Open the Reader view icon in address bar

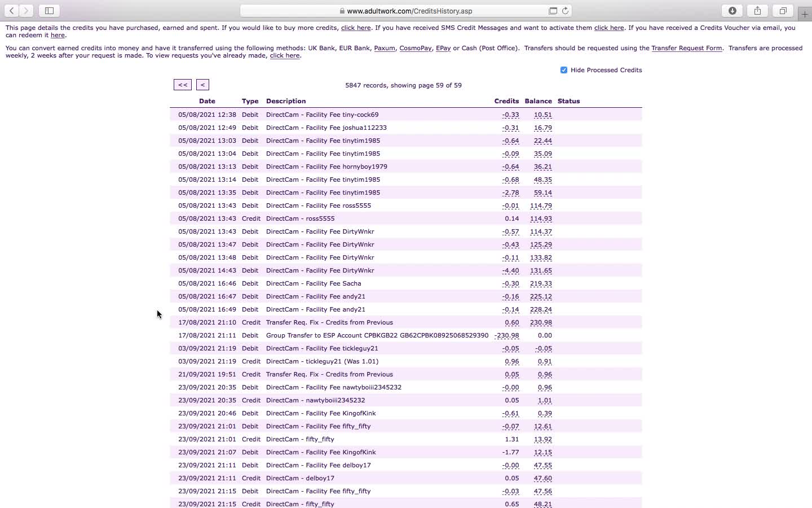pos(553,11)
